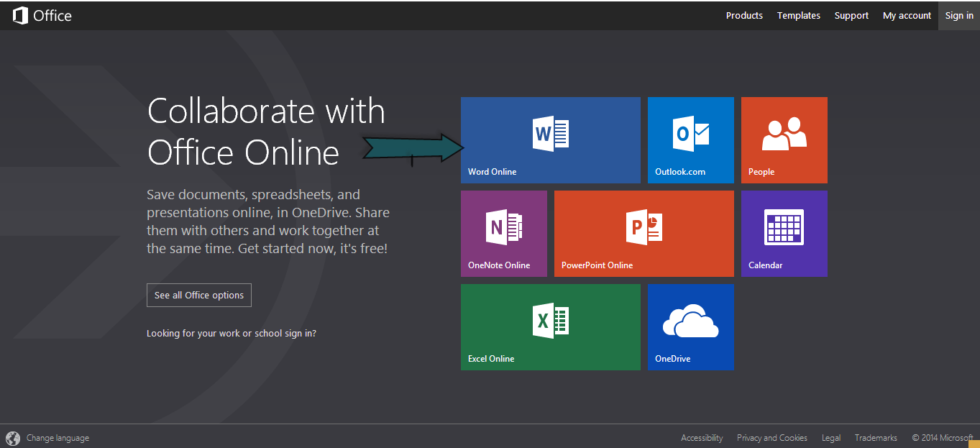Open the Products menu
Image resolution: width=980 pixels, height=448 pixels.
pyautogui.click(x=744, y=15)
